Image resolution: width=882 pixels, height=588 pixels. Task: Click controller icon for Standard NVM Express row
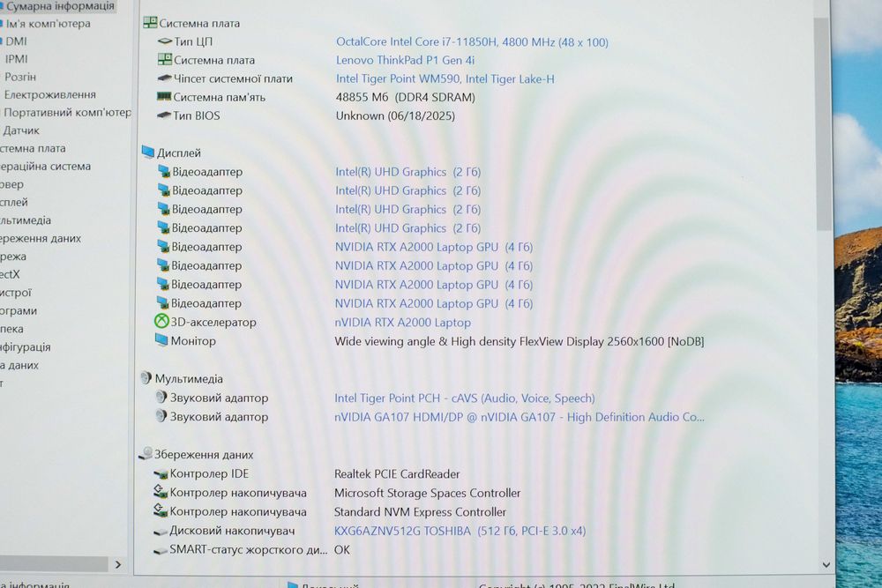coord(161,510)
